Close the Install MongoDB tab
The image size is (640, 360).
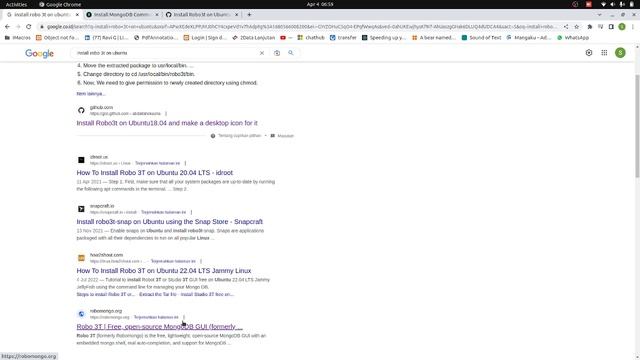pyautogui.click(x=157, y=15)
